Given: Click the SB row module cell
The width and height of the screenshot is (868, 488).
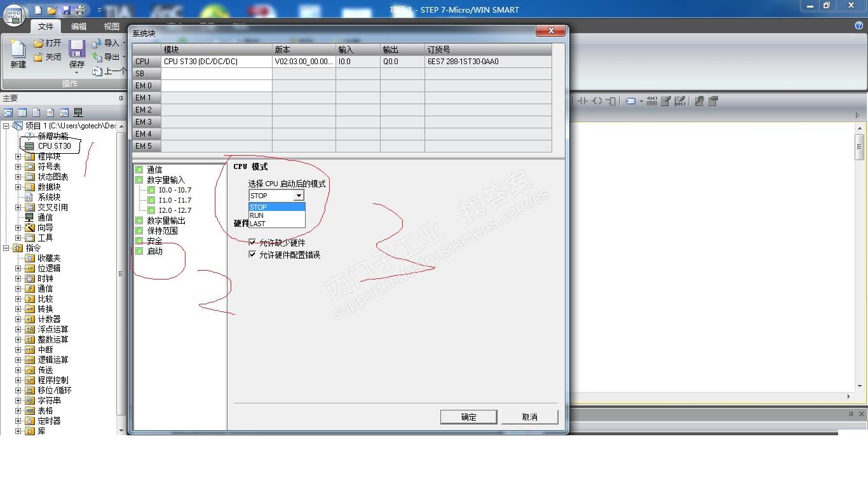Looking at the screenshot, I should click(217, 74).
